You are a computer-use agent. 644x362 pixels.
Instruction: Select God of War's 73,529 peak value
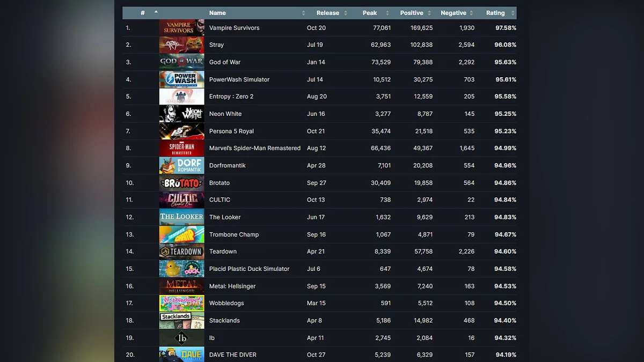(x=381, y=62)
